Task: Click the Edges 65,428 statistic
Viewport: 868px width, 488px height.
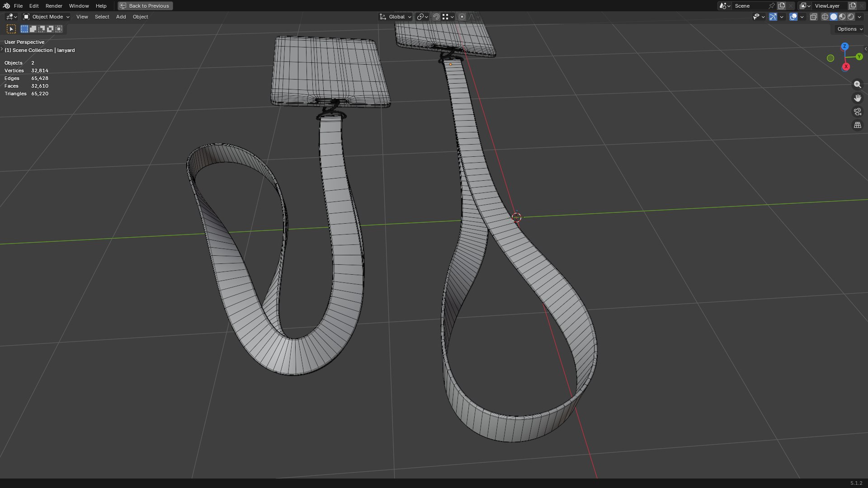Action: coord(26,78)
